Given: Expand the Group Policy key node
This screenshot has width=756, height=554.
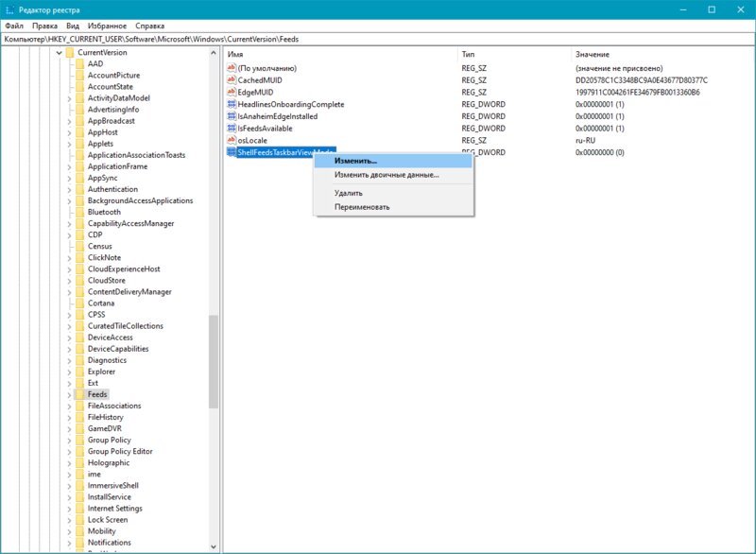Looking at the screenshot, I should pyautogui.click(x=69, y=441).
